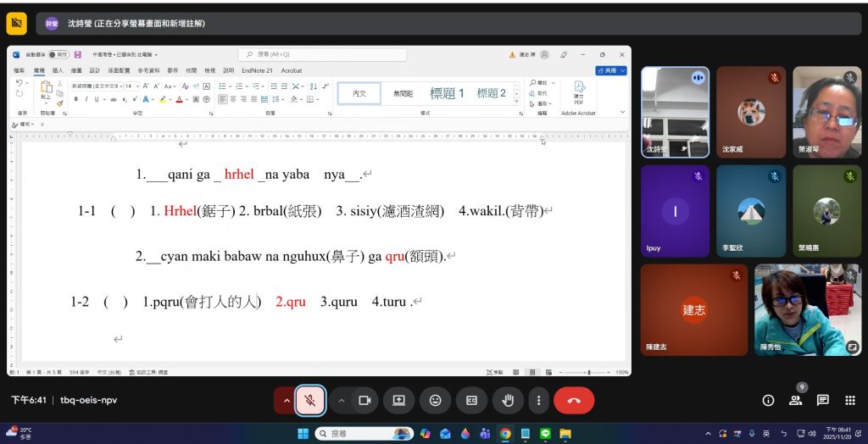868x444 pixels.
Task: Open the emoji reactions button
Action: point(435,400)
